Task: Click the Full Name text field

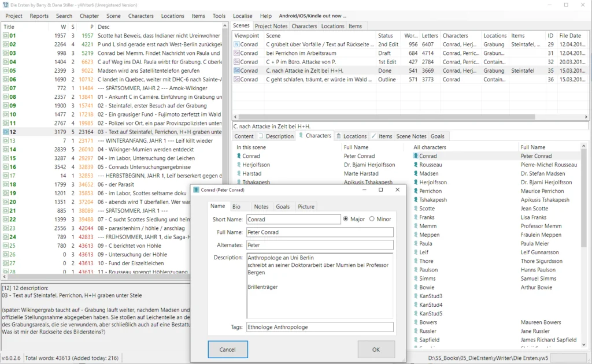Action: click(x=320, y=232)
